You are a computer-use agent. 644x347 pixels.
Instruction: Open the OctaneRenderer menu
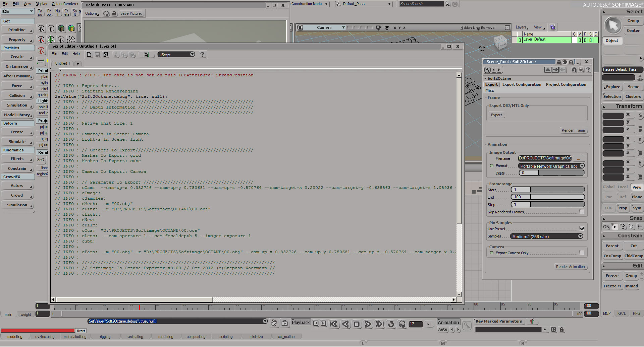[65, 4]
